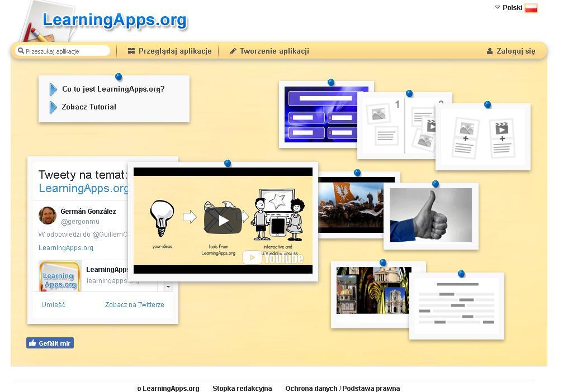Click the Umieść link

[53, 304]
